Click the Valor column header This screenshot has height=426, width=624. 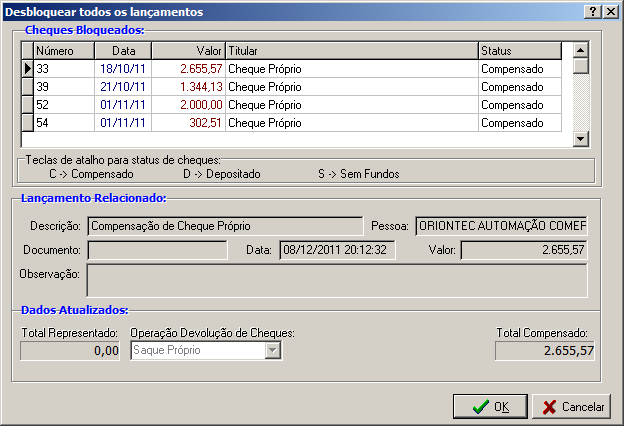click(187, 50)
